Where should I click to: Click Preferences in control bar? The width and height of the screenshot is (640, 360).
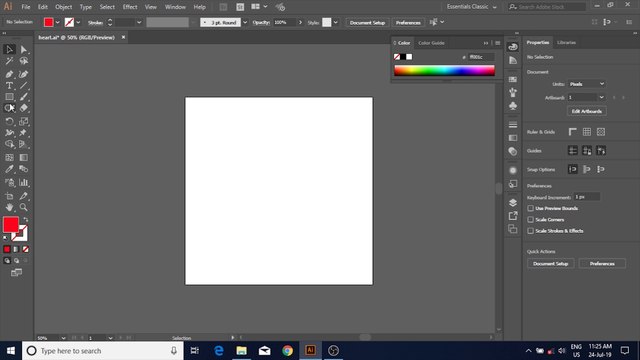[x=408, y=22]
